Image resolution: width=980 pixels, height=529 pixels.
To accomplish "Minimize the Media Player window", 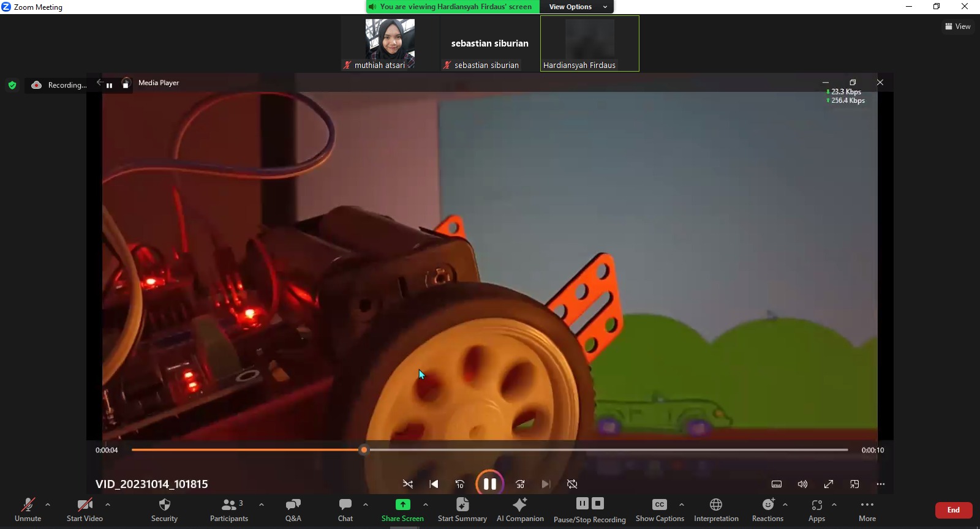I will (x=826, y=82).
